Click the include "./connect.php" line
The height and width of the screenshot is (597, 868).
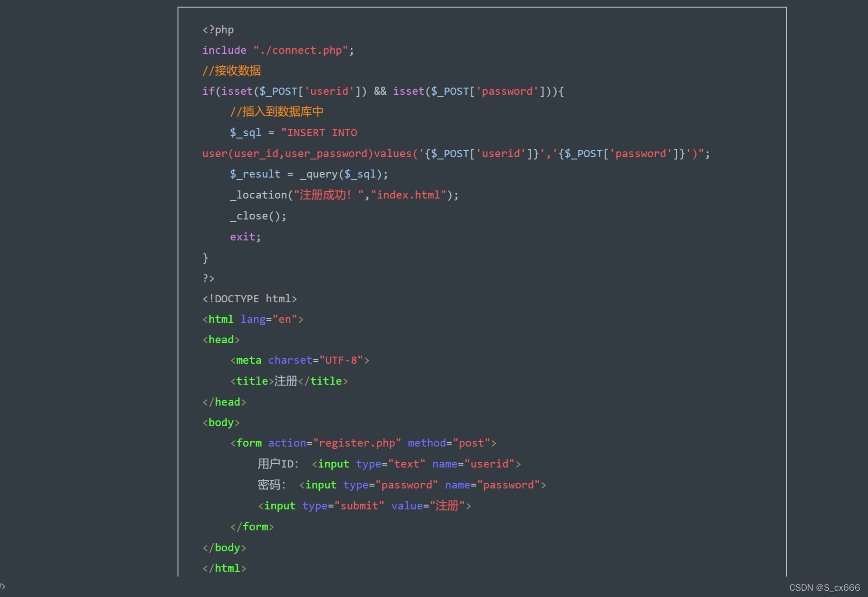(278, 50)
